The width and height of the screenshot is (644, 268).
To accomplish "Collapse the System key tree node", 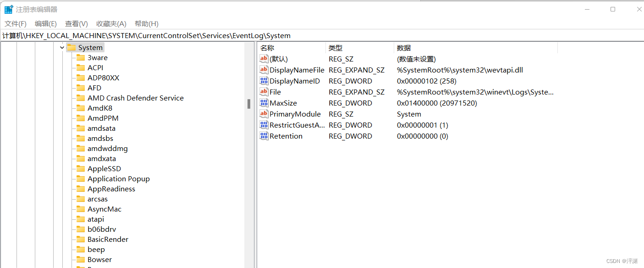I will (62, 48).
